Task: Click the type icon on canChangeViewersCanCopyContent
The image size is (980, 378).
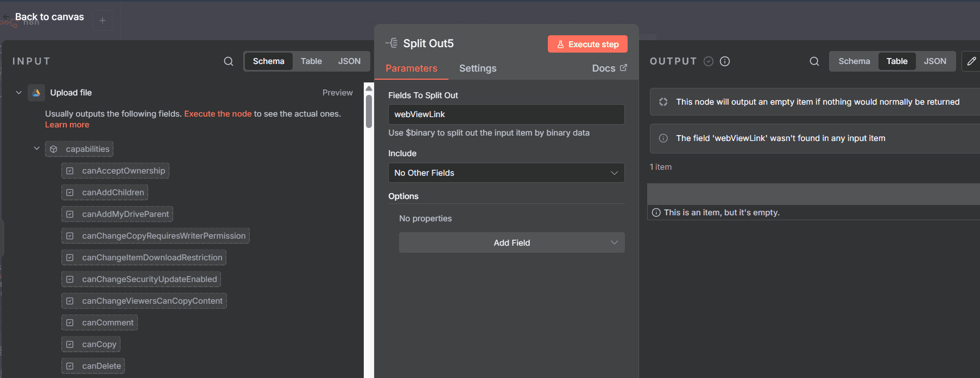Action: 70,301
